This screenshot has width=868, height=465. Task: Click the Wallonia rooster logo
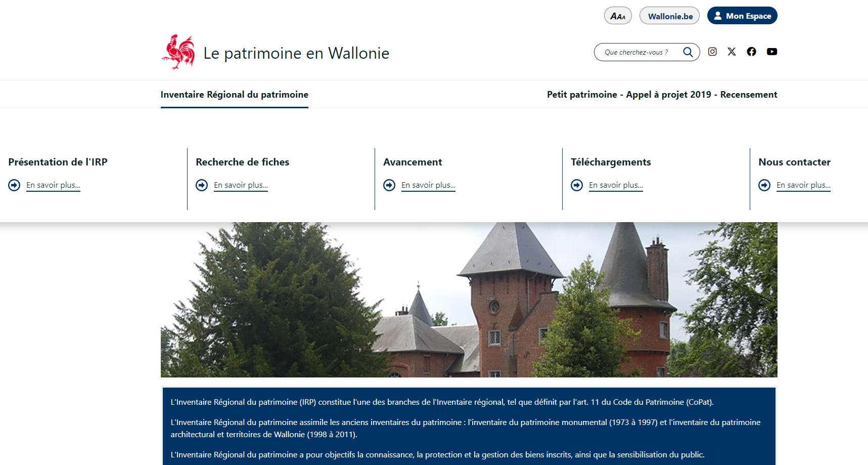(x=178, y=52)
